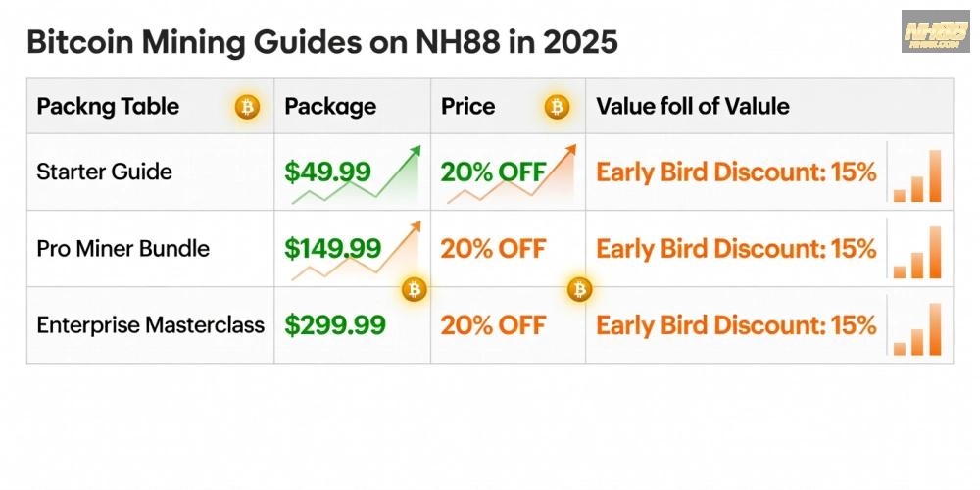Click the Package column header

coord(329,106)
